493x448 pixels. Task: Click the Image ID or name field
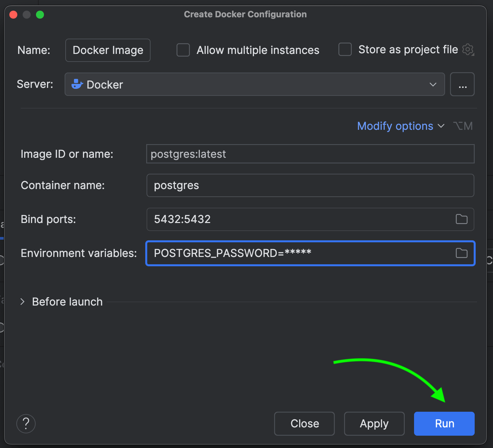pos(310,154)
